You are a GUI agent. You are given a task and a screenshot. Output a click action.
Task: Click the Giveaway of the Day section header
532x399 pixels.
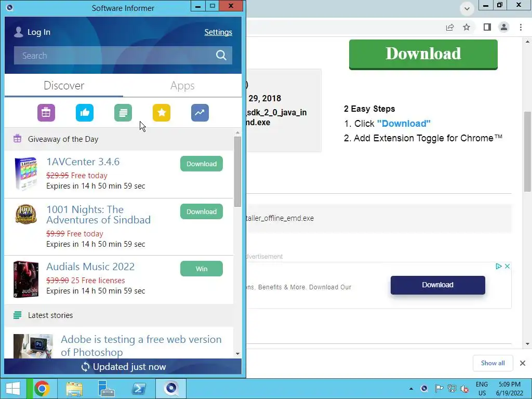click(x=119, y=139)
